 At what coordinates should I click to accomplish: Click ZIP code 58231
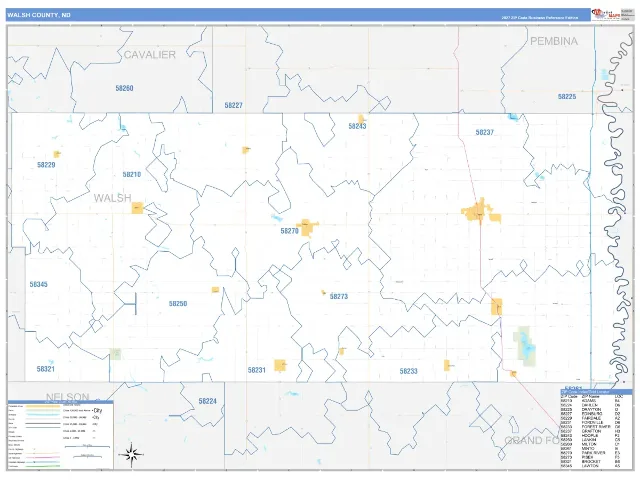tap(257, 370)
